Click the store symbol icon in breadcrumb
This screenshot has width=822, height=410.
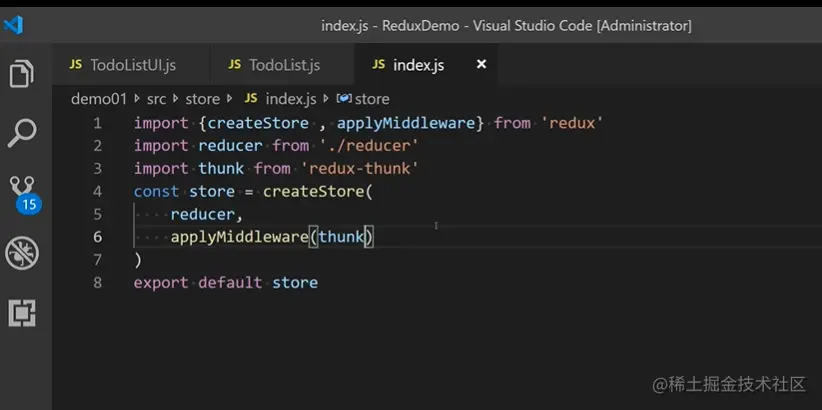coord(343,99)
